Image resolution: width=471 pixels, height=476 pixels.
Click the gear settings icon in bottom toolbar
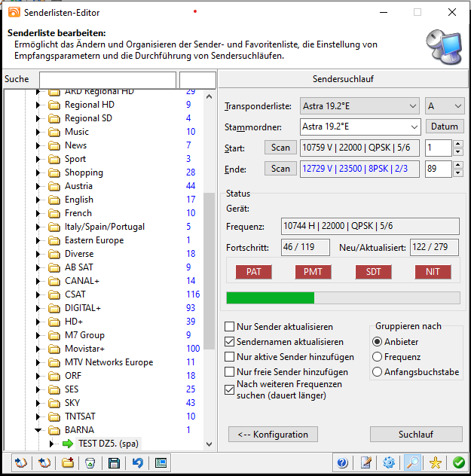tap(390, 462)
